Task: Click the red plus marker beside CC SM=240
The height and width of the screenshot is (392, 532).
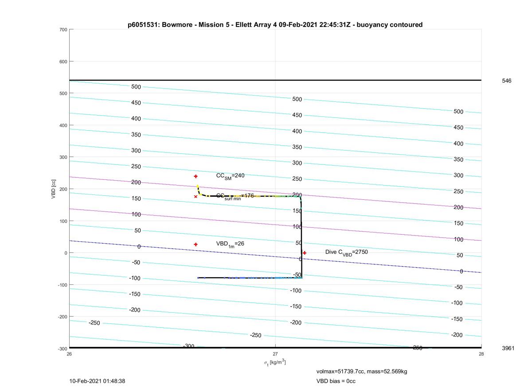Action: (x=196, y=176)
